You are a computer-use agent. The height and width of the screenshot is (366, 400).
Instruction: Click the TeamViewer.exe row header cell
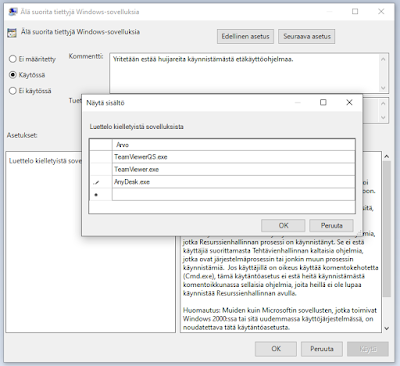coord(101,169)
